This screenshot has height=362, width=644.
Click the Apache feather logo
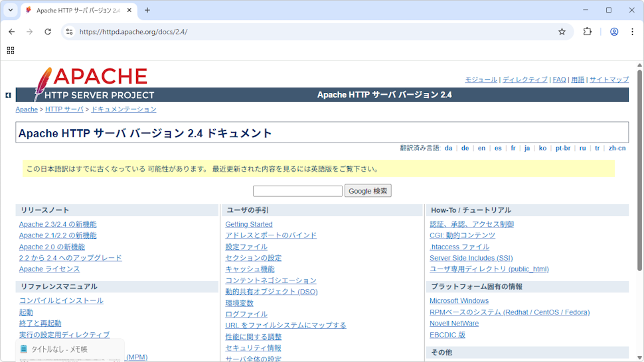click(42, 84)
